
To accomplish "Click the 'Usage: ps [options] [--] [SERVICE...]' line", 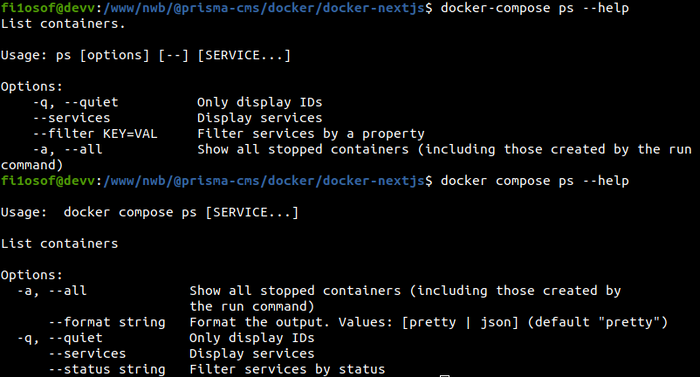I will tap(146, 55).
